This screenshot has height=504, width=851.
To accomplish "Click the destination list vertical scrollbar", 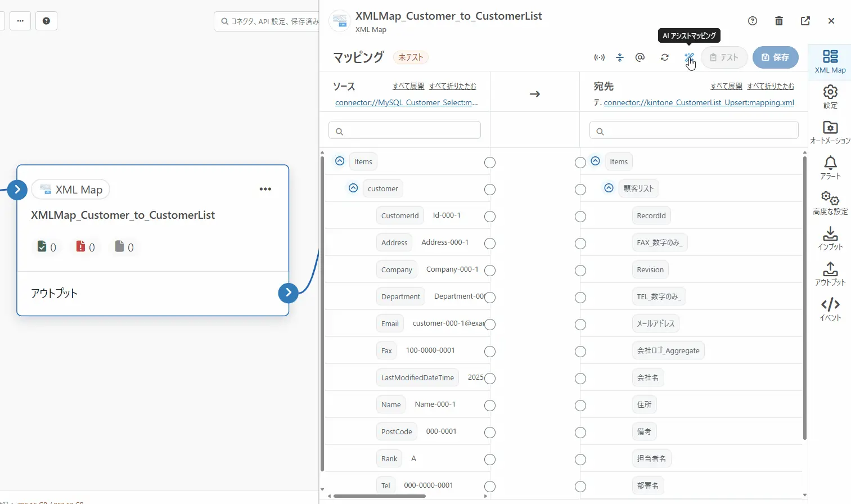I will [x=805, y=298].
